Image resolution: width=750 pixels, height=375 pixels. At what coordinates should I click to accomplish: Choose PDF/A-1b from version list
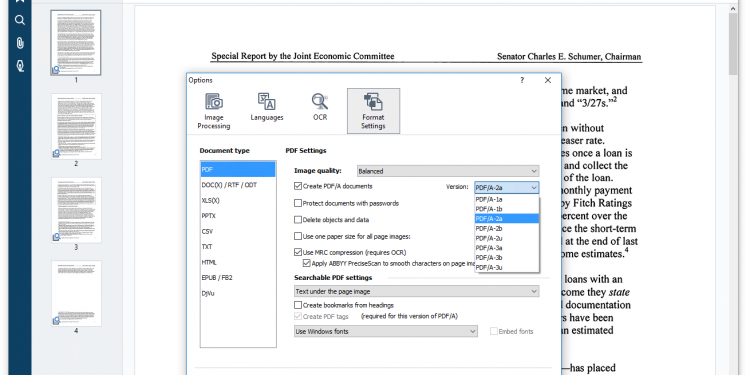coord(507,209)
